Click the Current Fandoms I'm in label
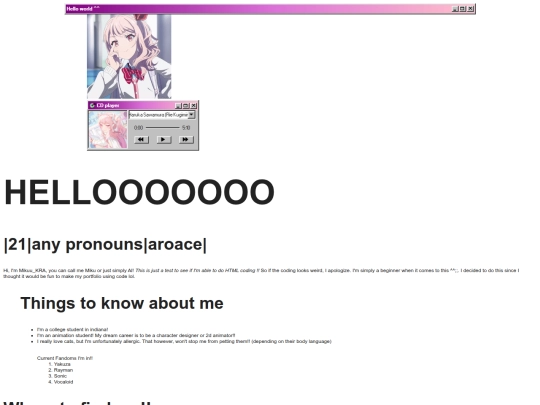The image size is (540, 405). pos(65,358)
